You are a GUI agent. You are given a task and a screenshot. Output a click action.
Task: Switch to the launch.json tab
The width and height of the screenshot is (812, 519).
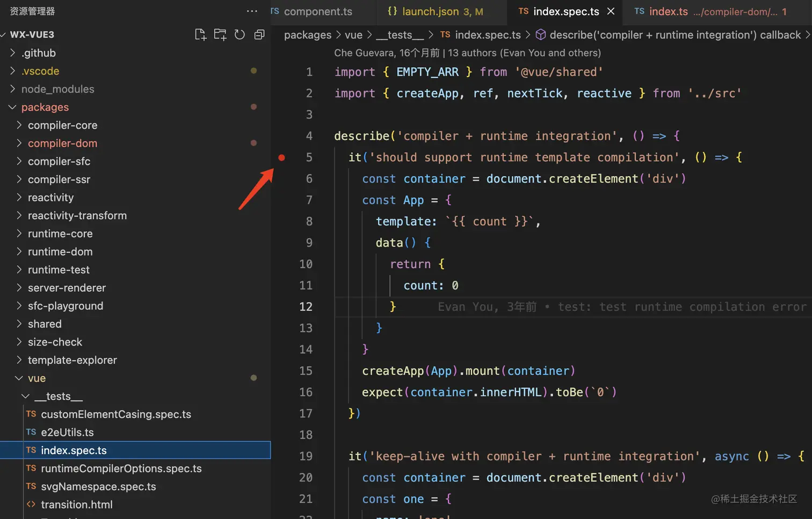click(x=443, y=11)
